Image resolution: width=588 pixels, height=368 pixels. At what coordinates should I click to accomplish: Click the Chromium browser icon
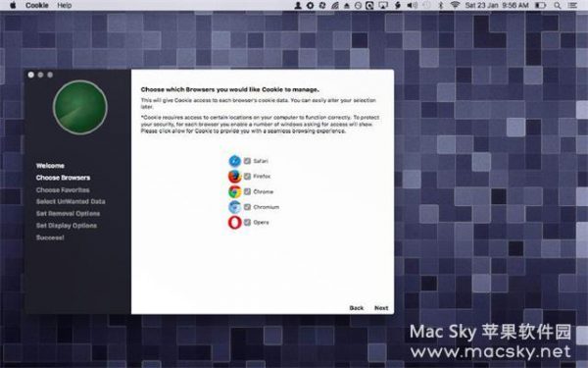click(x=235, y=207)
